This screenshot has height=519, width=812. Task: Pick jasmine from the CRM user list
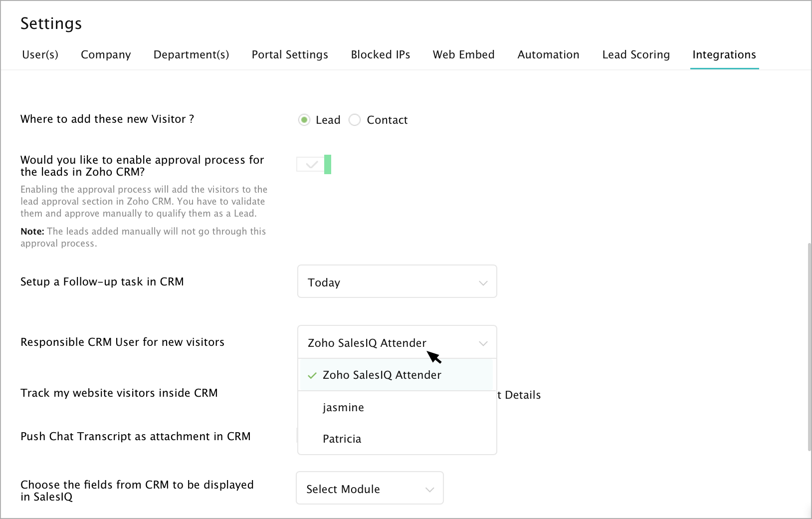(x=343, y=407)
